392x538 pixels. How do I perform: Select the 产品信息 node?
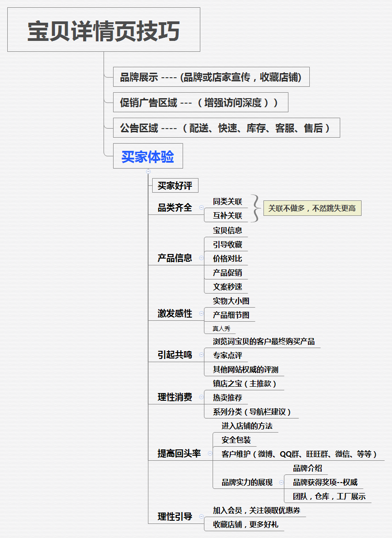click(174, 258)
